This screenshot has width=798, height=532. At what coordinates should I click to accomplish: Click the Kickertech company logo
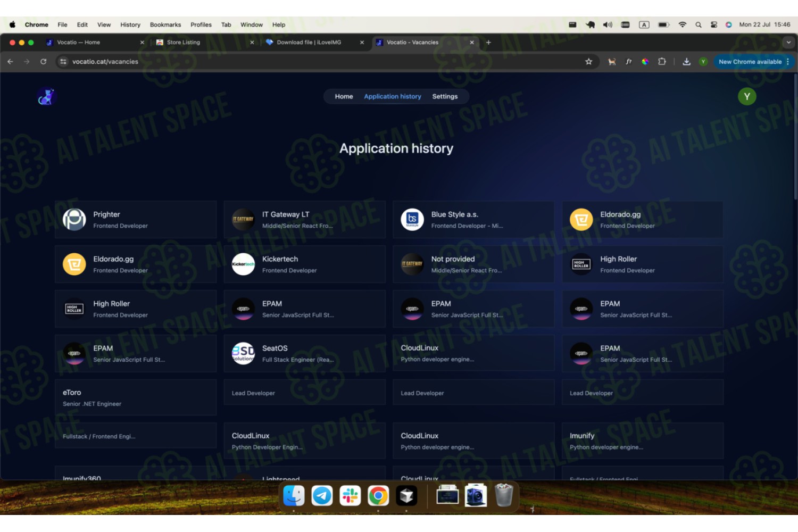point(243,264)
